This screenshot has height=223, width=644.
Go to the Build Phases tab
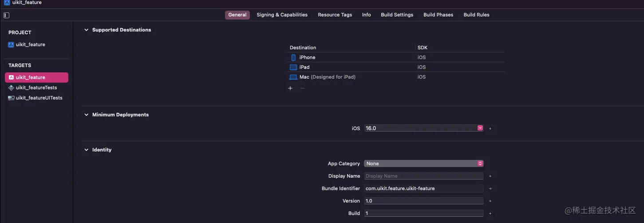tap(438, 15)
